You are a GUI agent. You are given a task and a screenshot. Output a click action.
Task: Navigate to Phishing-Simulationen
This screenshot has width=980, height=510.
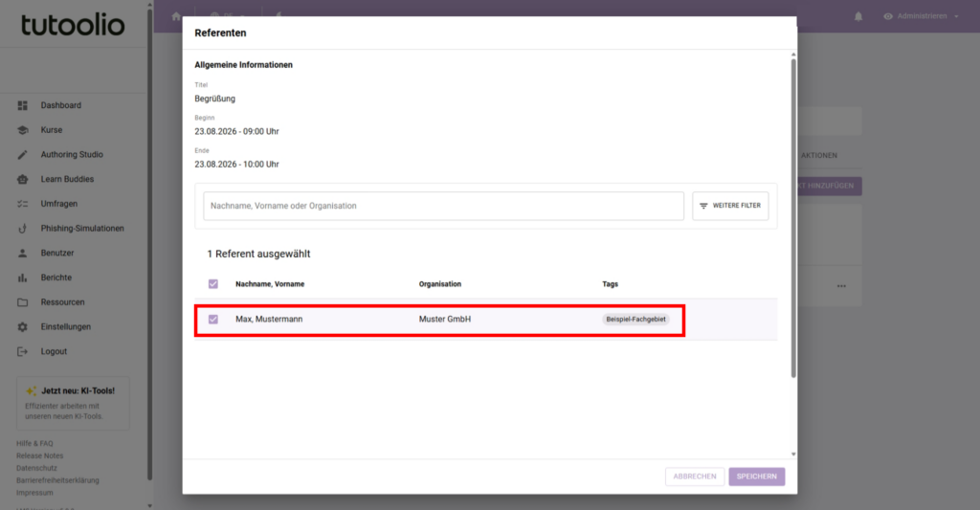(82, 228)
